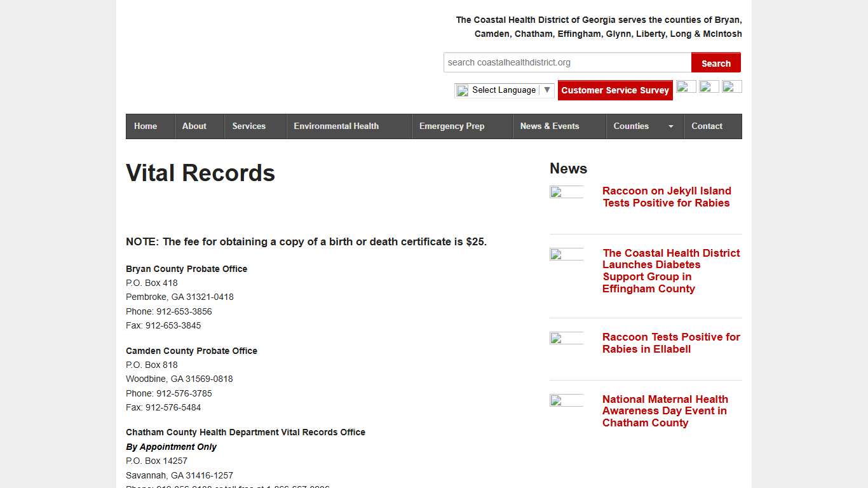Viewport: 868px width, 488px height.
Task: Expand the Counties dropdown arrow
Action: coord(670,126)
